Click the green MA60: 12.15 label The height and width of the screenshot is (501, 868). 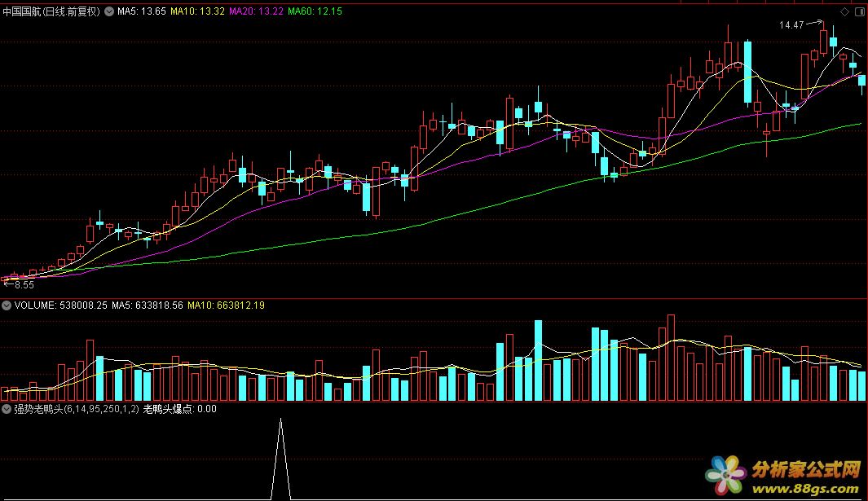pyautogui.click(x=315, y=11)
